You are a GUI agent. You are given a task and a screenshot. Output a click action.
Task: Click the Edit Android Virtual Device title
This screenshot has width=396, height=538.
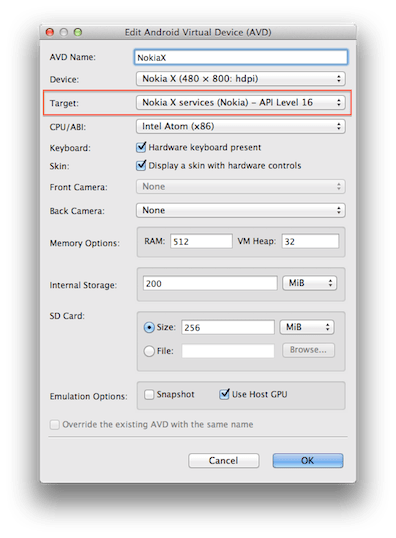(198, 32)
